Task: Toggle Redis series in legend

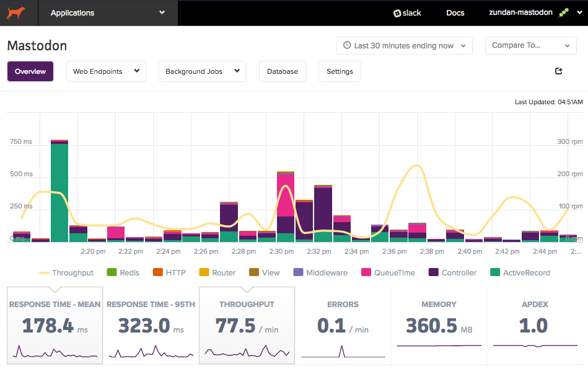Action: 123,272
